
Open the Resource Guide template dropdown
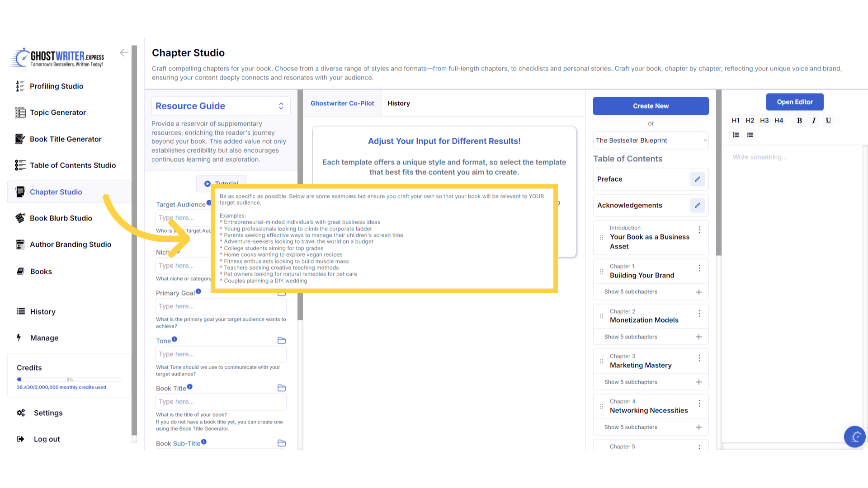point(221,106)
